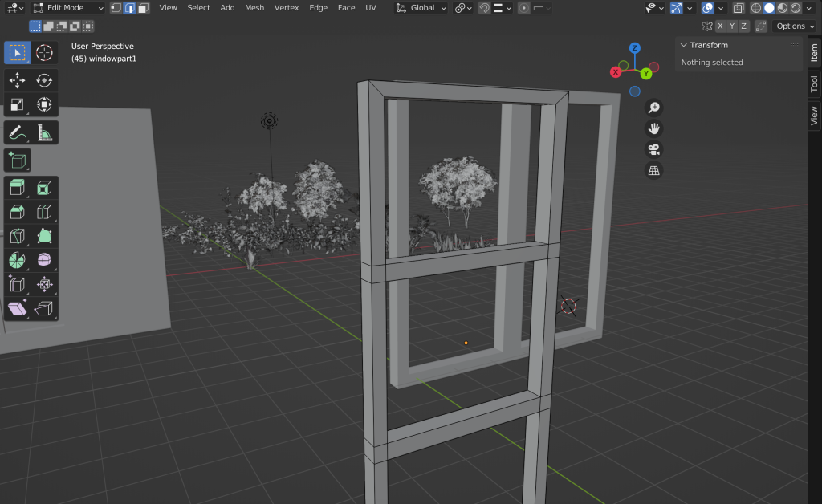This screenshot has width=822, height=504.
Task: Toggle the camera view button
Action: click(x=653, y=150)
